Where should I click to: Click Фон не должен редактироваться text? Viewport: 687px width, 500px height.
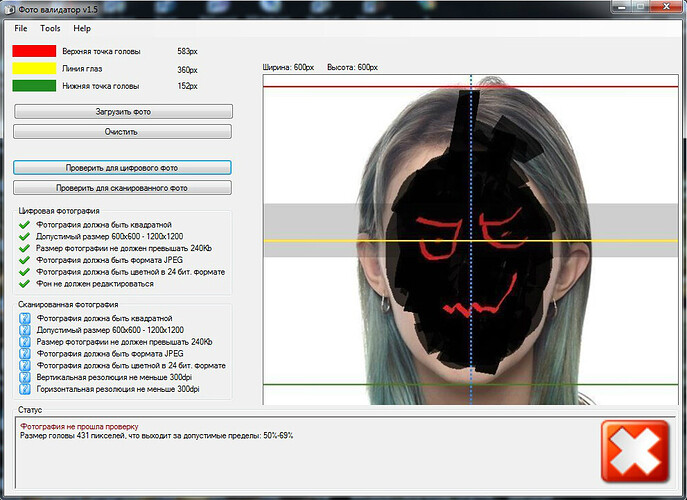click(x=95, y=284)
